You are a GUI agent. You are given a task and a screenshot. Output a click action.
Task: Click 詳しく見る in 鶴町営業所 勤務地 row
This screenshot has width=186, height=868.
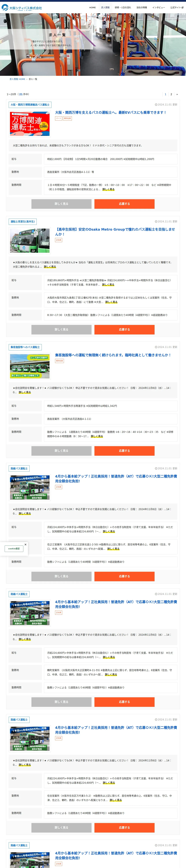click(111, 675)
